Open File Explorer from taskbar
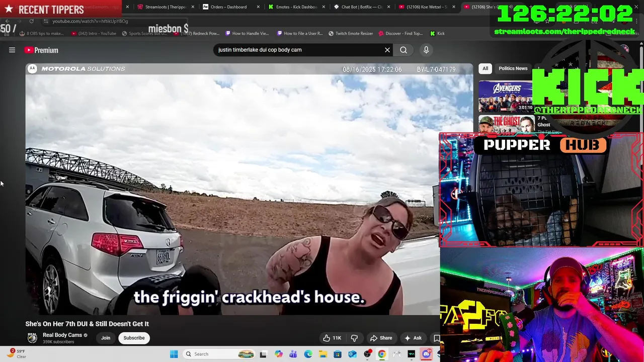Image resolution: width=644 pixels, height=362 pixels. pos(323,354)
